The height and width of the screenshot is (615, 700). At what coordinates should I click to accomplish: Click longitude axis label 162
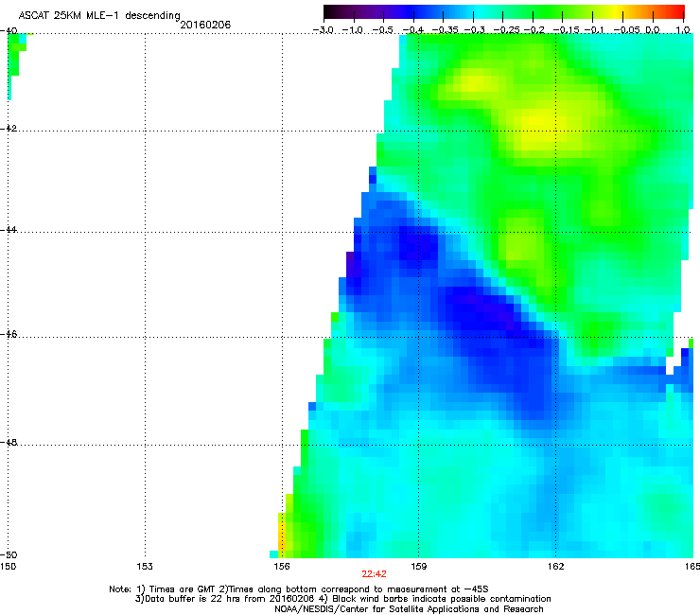[555, 567]
